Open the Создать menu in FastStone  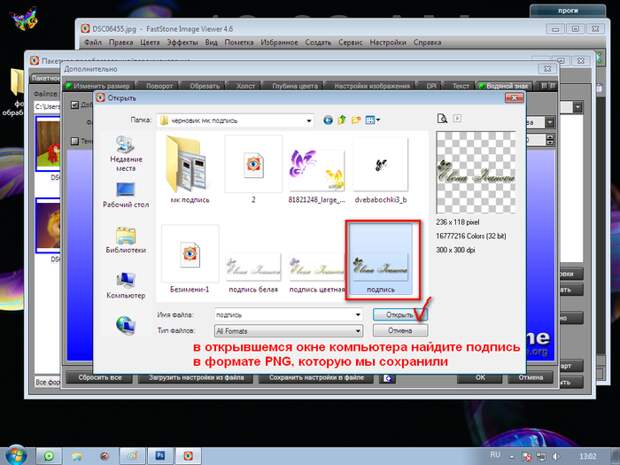[318, 42]
